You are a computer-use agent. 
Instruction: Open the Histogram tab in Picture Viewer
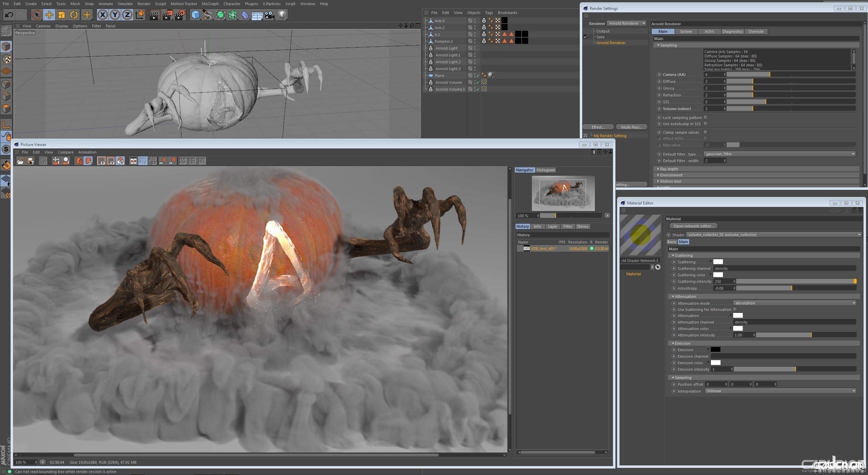tap(546, 170)
